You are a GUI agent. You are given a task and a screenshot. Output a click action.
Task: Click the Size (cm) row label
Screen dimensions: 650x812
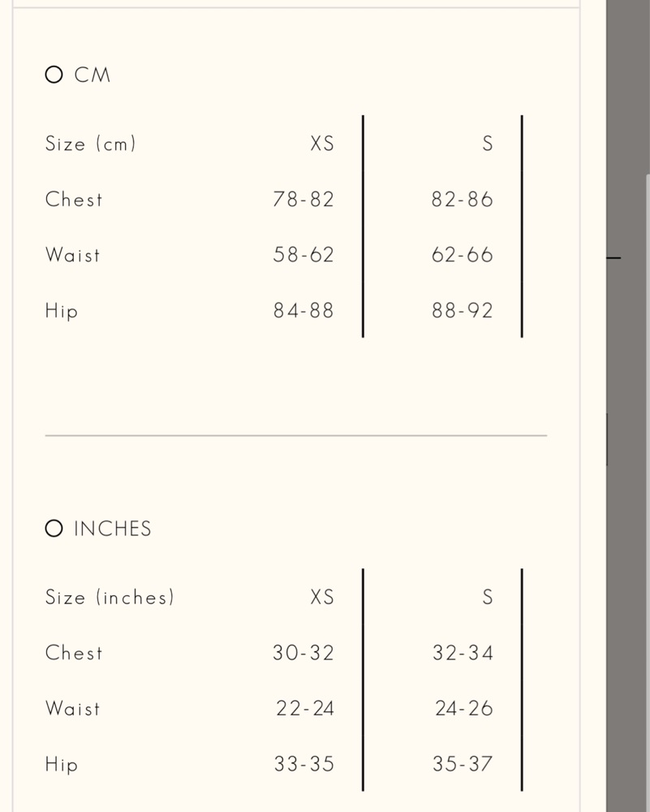click(91, 144)
